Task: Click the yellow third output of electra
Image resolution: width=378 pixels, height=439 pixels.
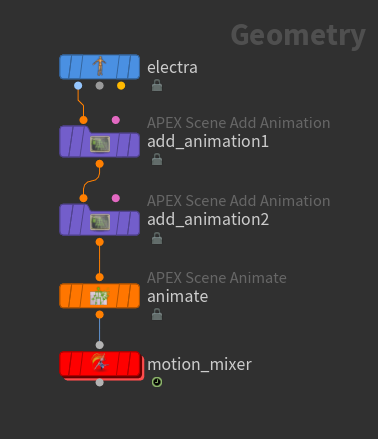Action: (x=121, y=86)
